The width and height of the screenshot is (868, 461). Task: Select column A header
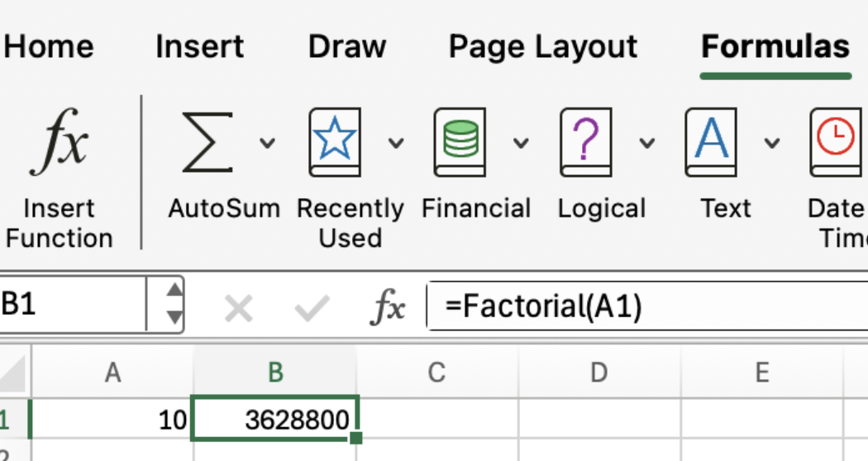[113, 372]
